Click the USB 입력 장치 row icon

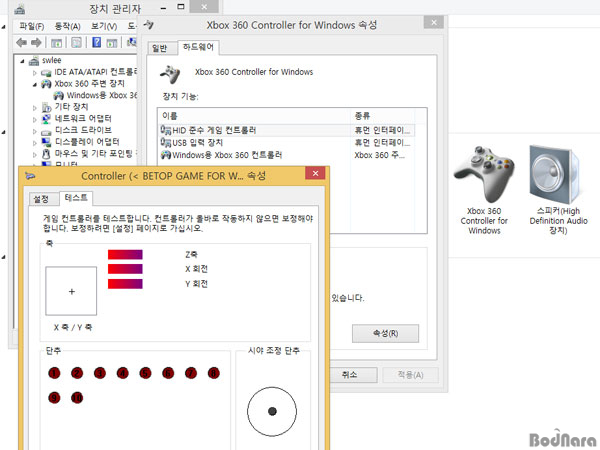tap(166, 143)
